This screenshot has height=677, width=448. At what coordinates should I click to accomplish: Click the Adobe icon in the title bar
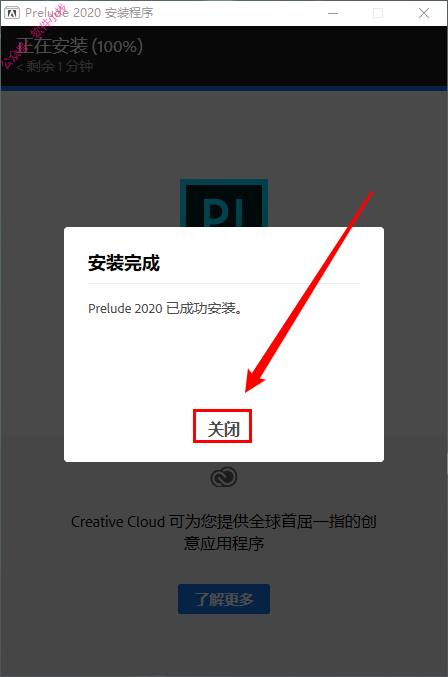[x=12, y=13]
